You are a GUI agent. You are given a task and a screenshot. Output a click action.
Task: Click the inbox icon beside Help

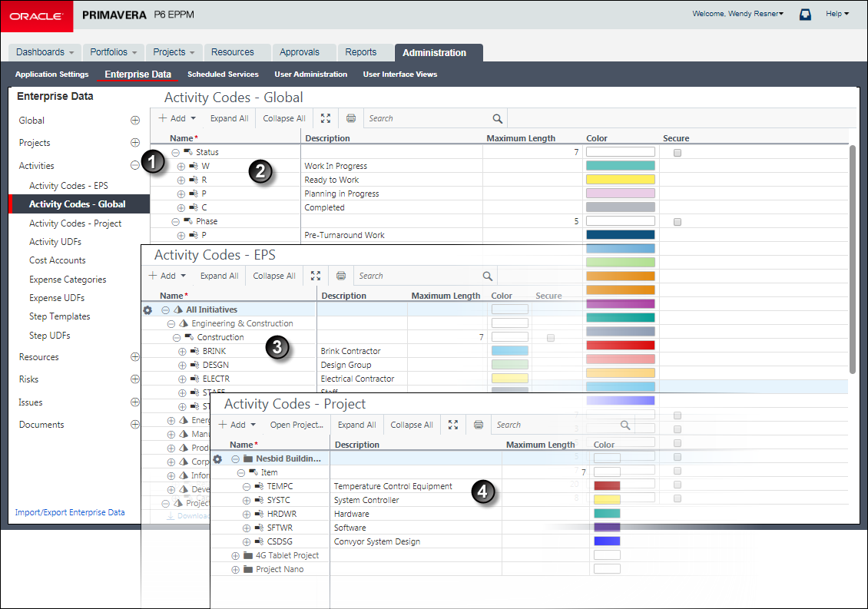(806, 15)
